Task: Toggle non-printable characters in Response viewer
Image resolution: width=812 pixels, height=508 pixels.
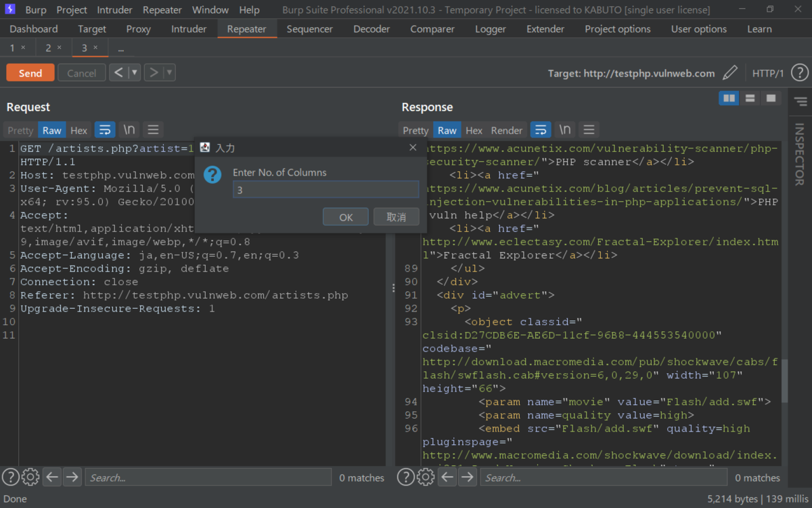Action: point(564,129)
